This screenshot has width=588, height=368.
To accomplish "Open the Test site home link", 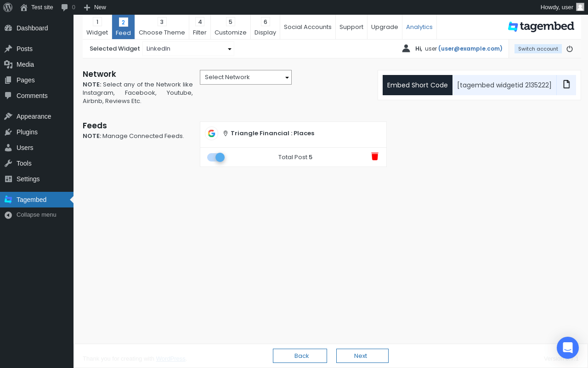I will (37, 7).
